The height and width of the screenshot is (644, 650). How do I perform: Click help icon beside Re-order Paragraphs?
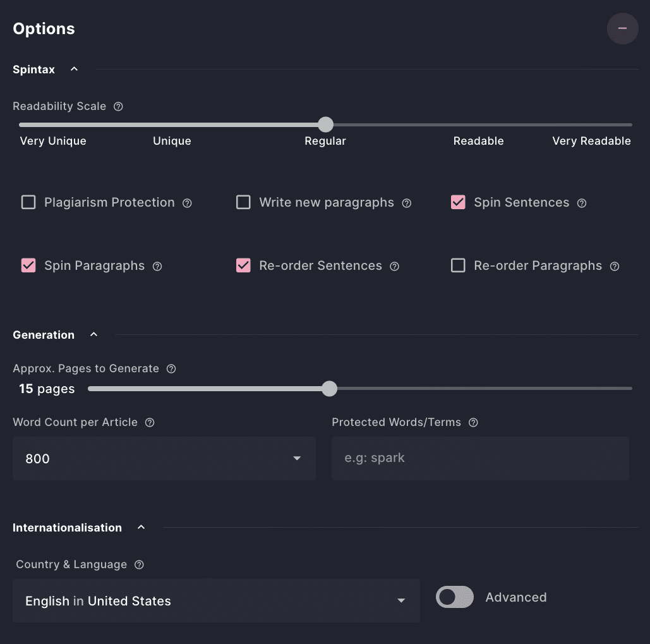tap(615, 266)
